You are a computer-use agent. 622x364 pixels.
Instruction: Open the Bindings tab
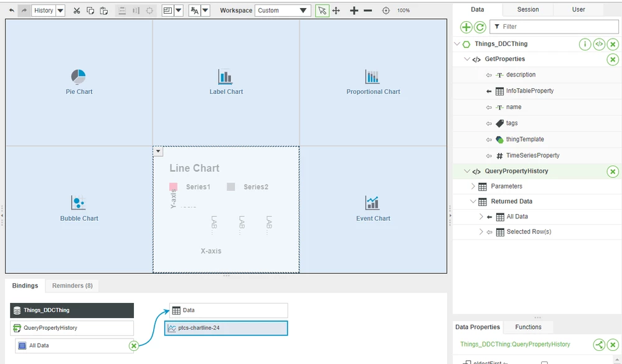25,286
